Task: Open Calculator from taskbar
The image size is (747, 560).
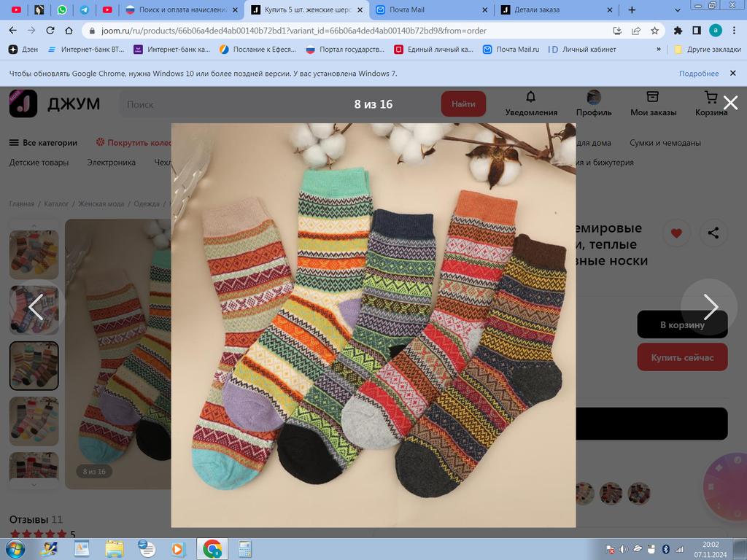Action: click(245, 550)
